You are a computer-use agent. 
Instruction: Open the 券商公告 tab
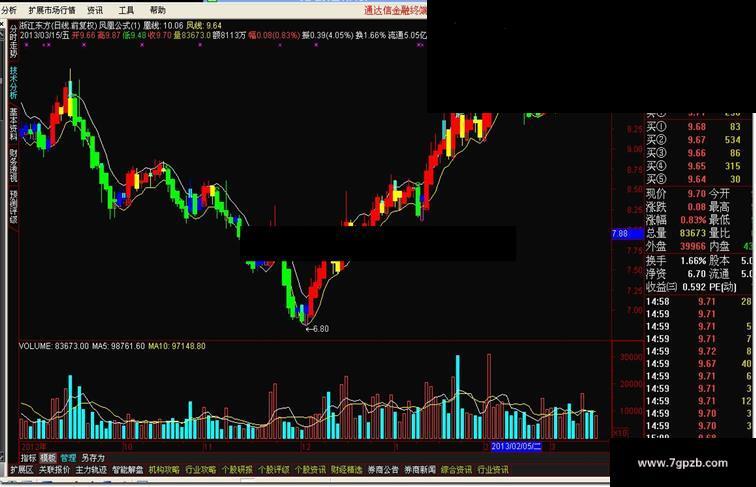383,469
